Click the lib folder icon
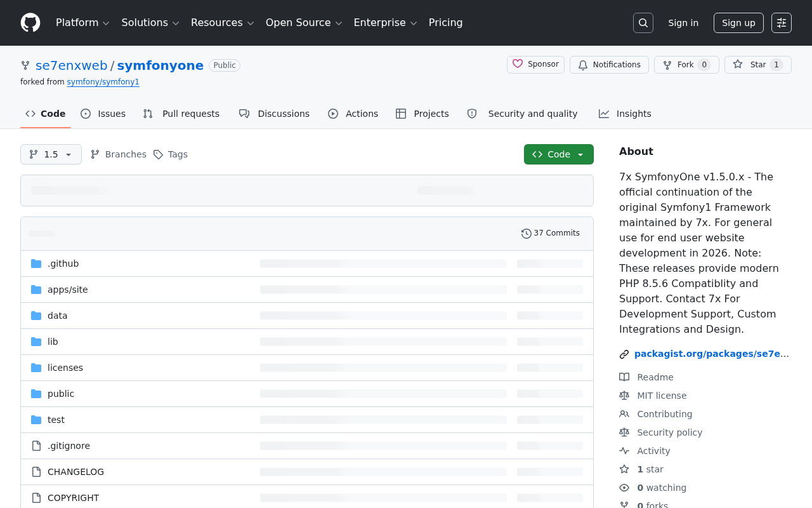The width and height of the screenshot is (812, 508). pyautogui.click(x=36, y=342)
